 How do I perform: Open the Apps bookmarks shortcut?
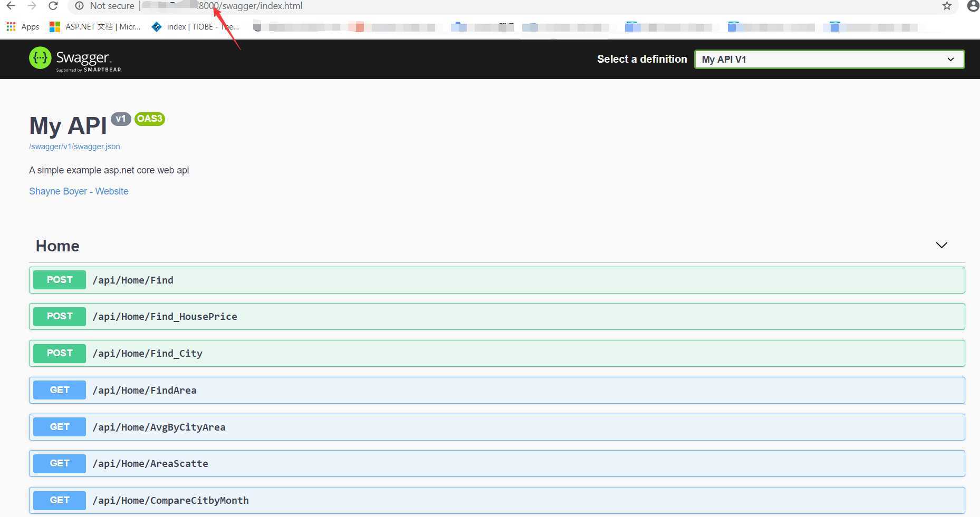[x=23, y=27]
